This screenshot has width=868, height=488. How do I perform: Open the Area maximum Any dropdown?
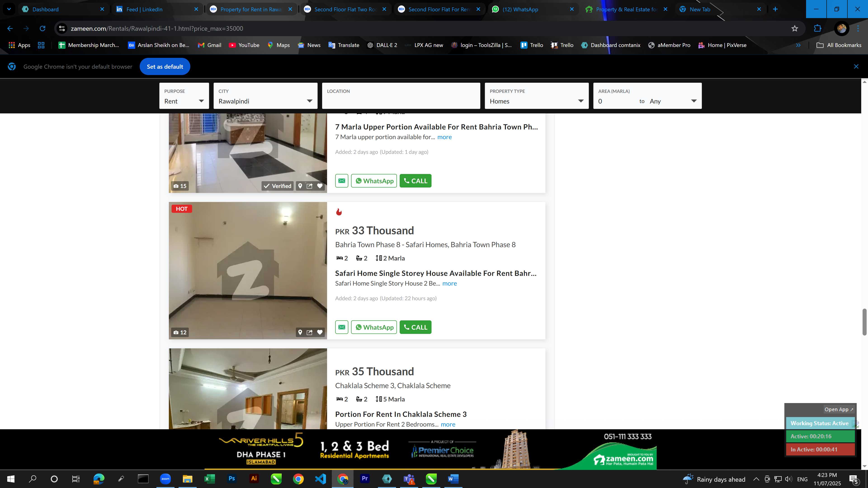[x=674, y=101]
